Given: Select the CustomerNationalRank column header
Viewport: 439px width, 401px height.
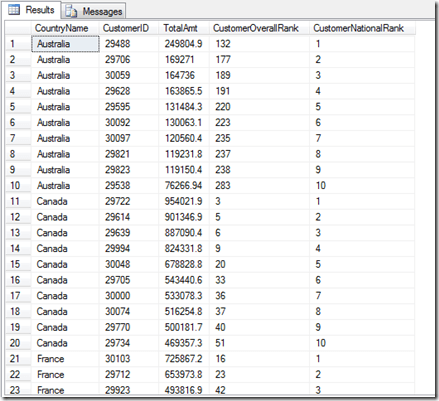Looking at the screenshot, I should pos(362,28).
